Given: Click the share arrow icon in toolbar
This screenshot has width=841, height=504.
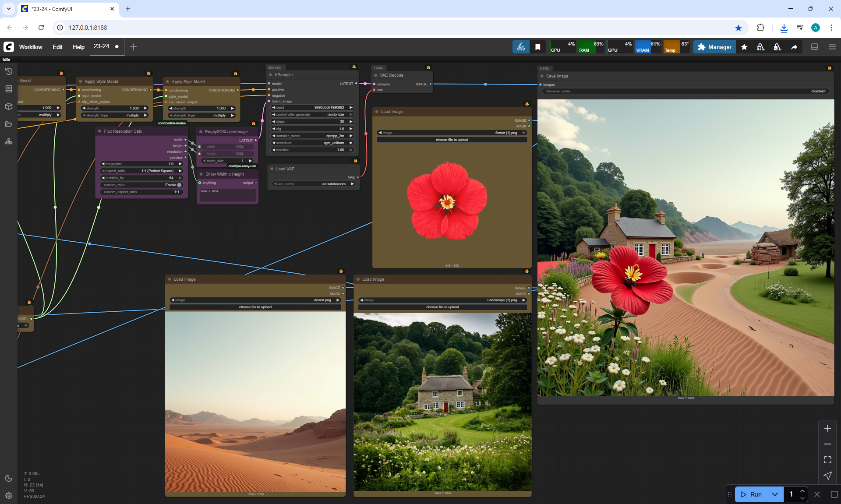Looking at the screenshot, I should point(794,47).
